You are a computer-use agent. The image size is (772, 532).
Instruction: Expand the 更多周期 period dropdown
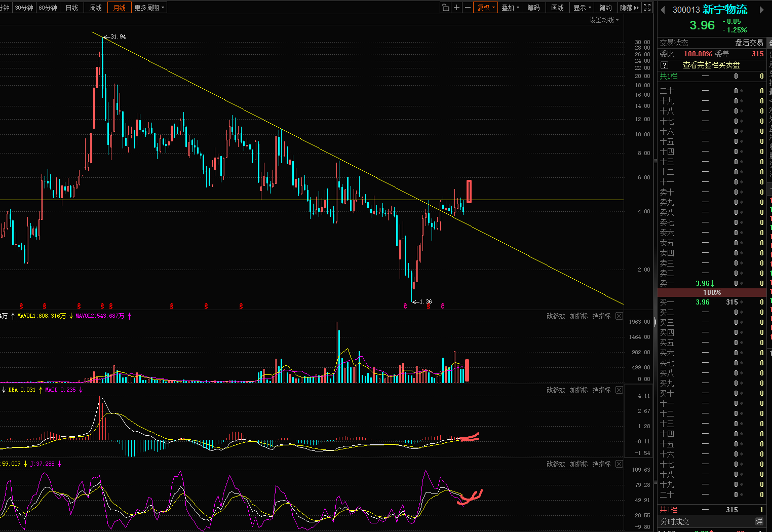point(149,8)
